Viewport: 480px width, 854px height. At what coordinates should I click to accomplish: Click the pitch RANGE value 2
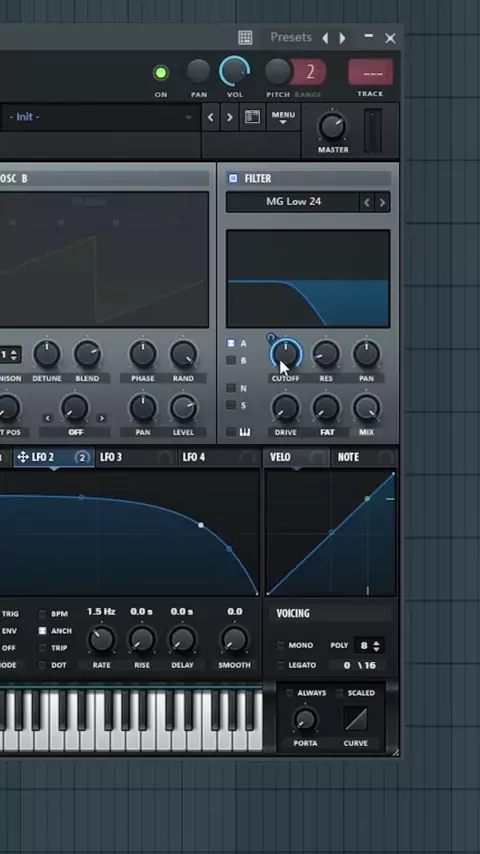pyautogui.click(x=311, y=72)
